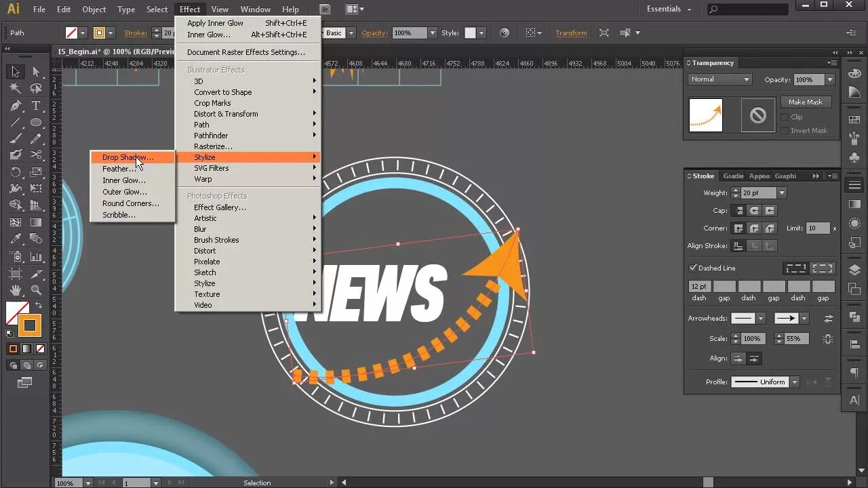Swap start and end arrowheads
This screenshot has height=488, width=868.
click(828, 319)
